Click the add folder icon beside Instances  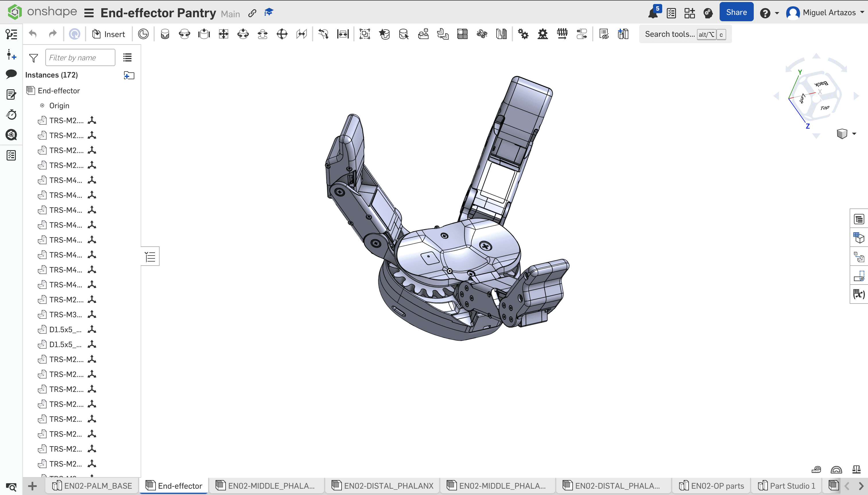(x=129, y=75)
